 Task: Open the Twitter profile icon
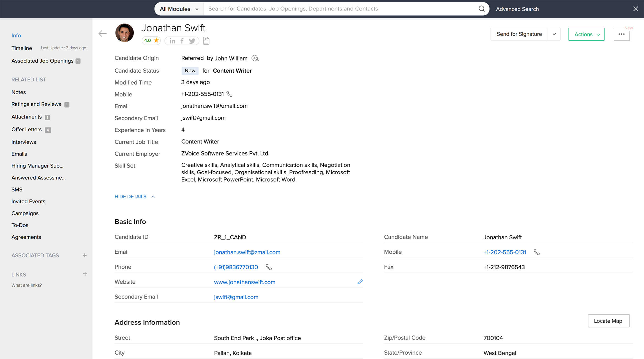pyautogui.click(x=192, y=41)
